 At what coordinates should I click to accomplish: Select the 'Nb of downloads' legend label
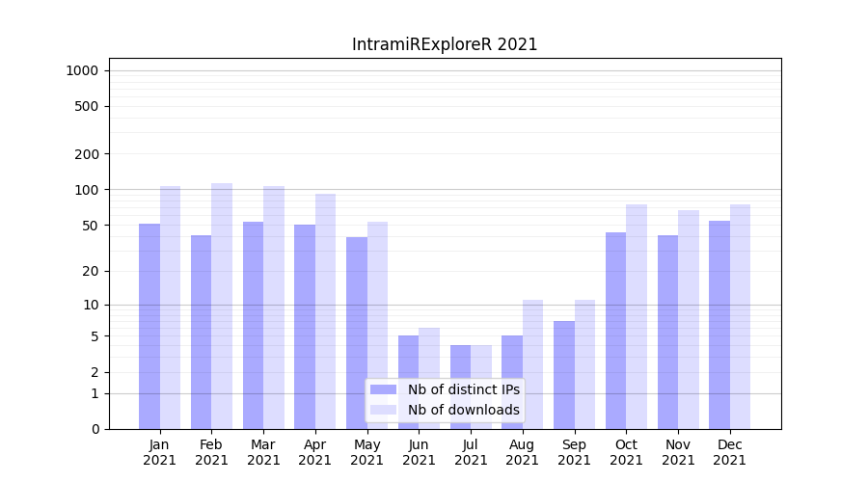click(x=463, y=410)
